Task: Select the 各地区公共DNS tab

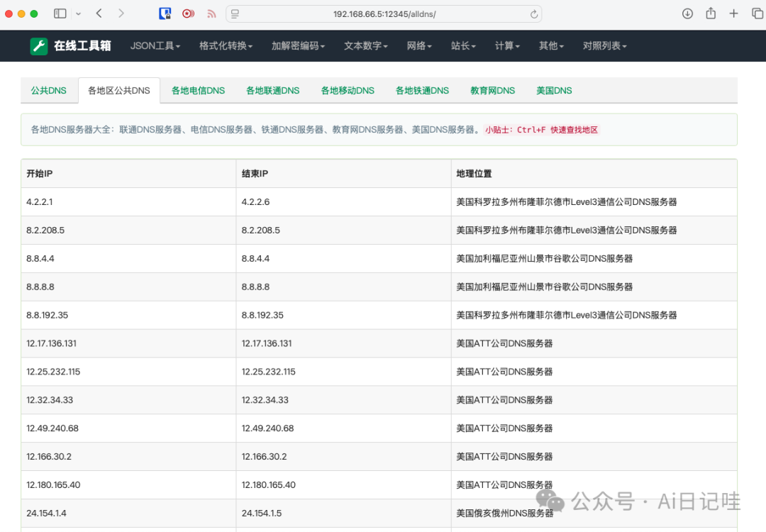Action: click(x=119, y=90)
